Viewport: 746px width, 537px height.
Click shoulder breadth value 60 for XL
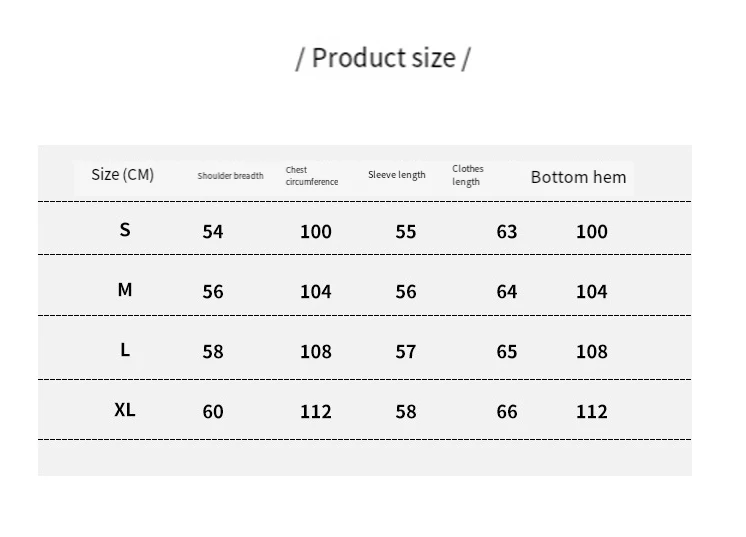coord(213,412)
